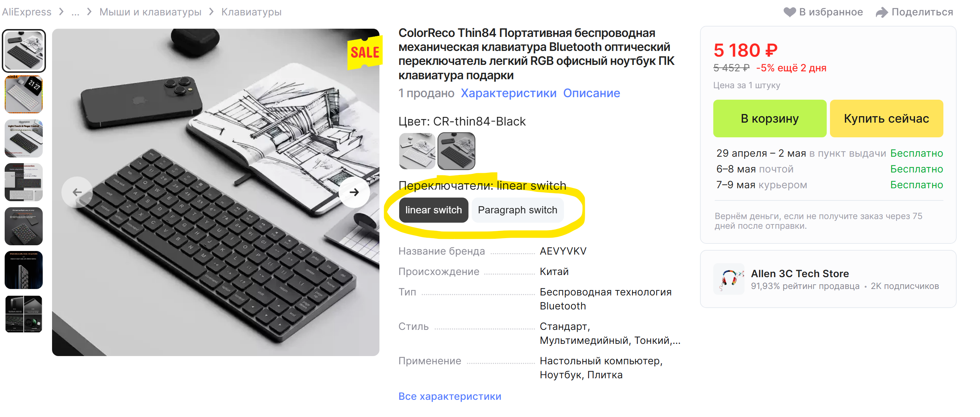
Task: Select the Paragraph switch option
Action: click(517, 210)
